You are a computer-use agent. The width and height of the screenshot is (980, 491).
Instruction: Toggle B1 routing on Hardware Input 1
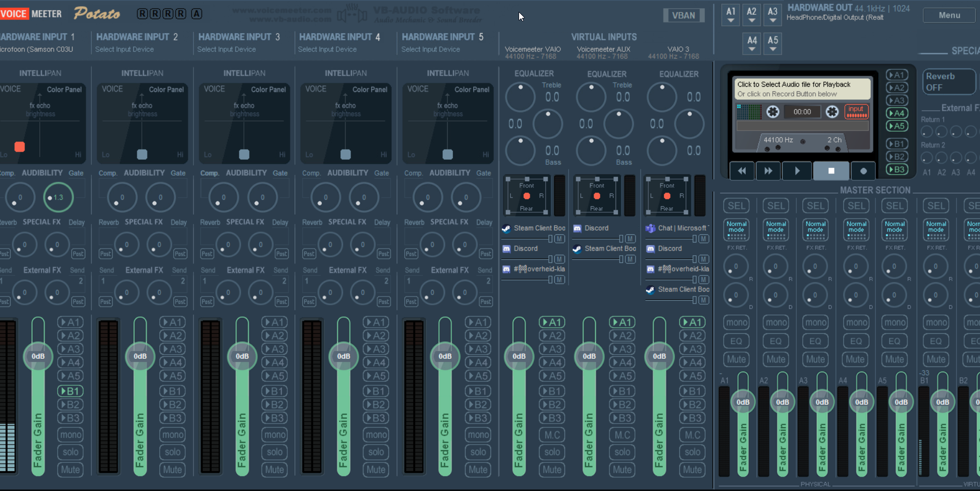point(70,391)
